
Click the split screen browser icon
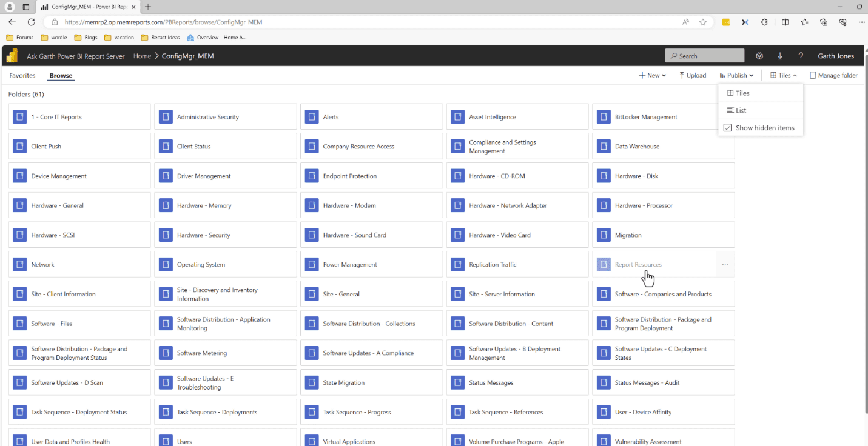click(785, 22)
